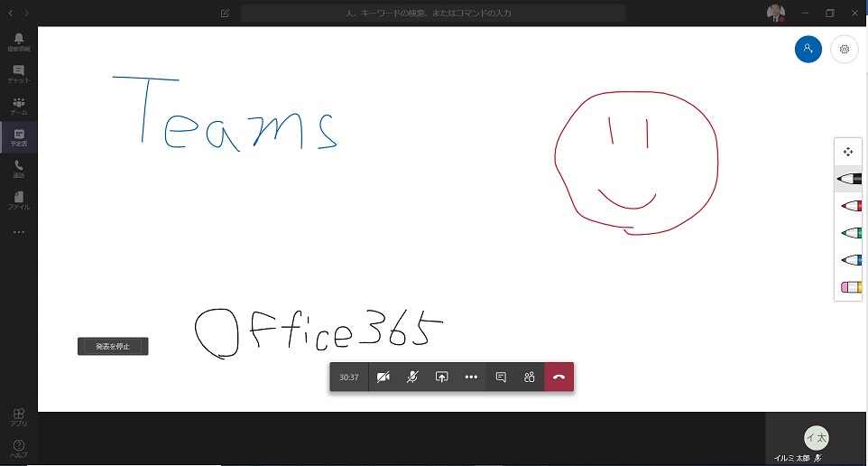
Task: Show the meeting participants panel
Action: (530, 377)
